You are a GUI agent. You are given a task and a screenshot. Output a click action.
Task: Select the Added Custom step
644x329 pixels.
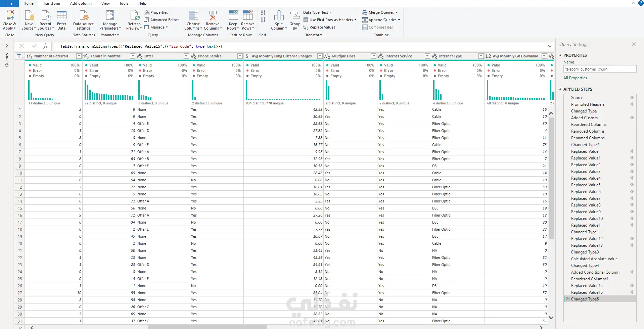[x=585, y=118]
